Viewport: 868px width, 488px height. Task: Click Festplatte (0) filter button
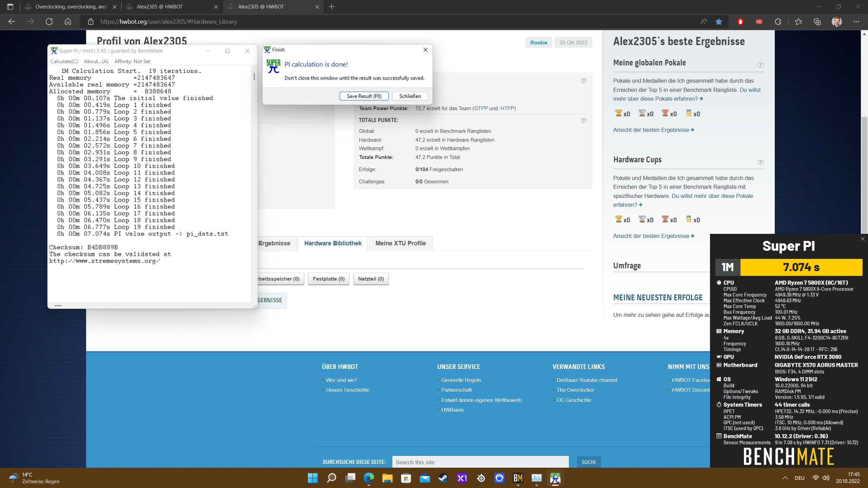point(329,279)
